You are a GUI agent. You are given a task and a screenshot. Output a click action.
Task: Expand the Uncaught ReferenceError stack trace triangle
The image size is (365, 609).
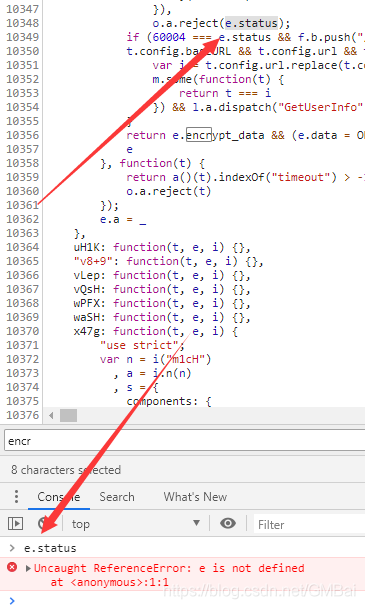28,568
